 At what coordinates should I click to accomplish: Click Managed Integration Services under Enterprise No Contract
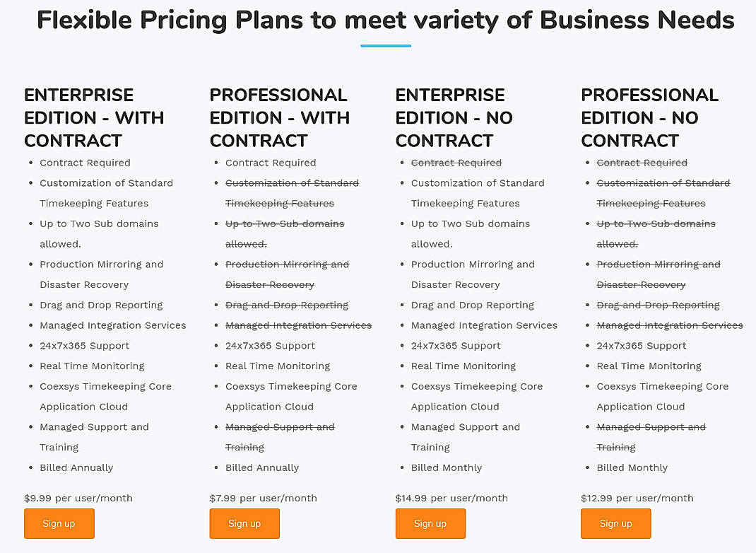tap(484, 325)
